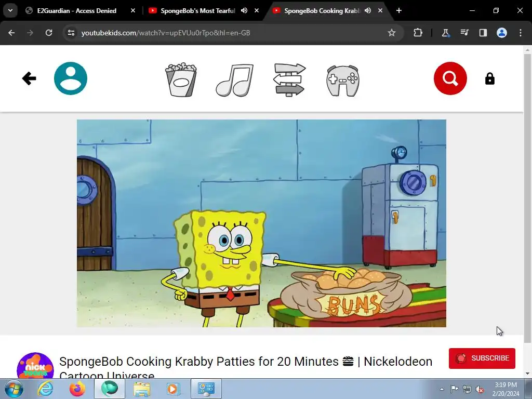Open the Explore signpost category
Viewport: 532px width, 399px height.
click(289, 80)
